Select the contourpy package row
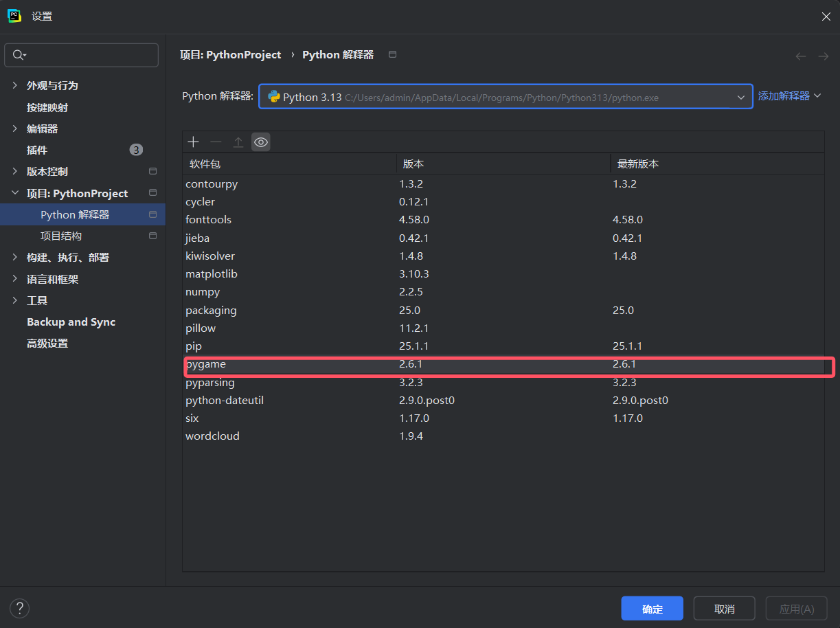Viewport: 840px width, 628px height. 503,183
